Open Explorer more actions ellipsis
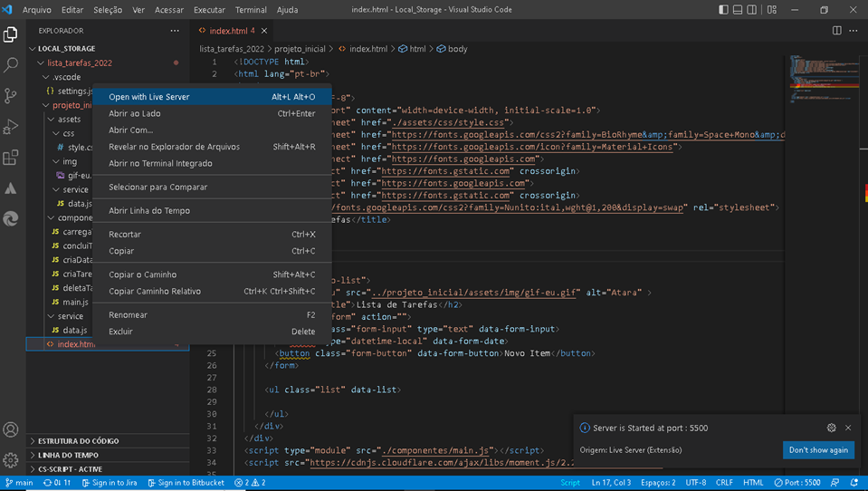The height and width of the screenshot is (491, 868). (x=175, y=31)
